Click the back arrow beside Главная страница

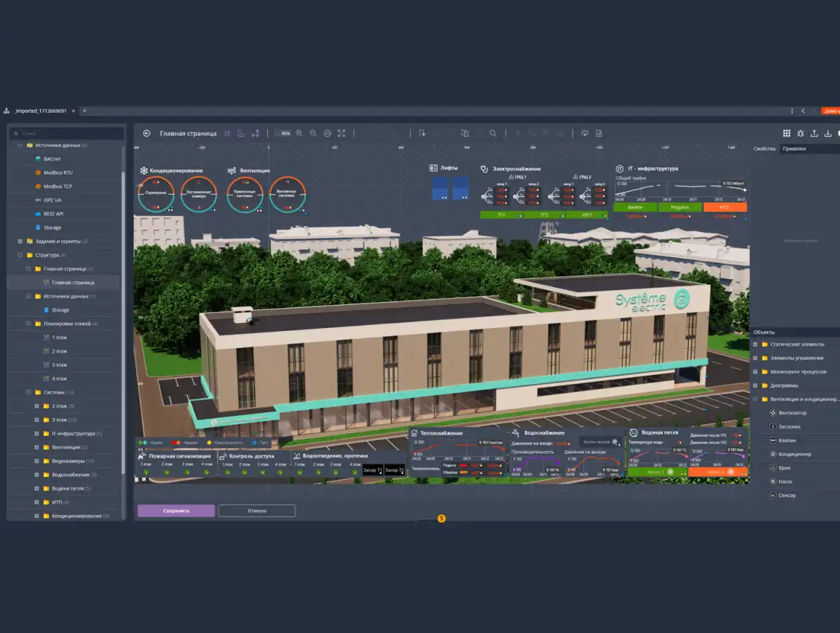point(147,133)
